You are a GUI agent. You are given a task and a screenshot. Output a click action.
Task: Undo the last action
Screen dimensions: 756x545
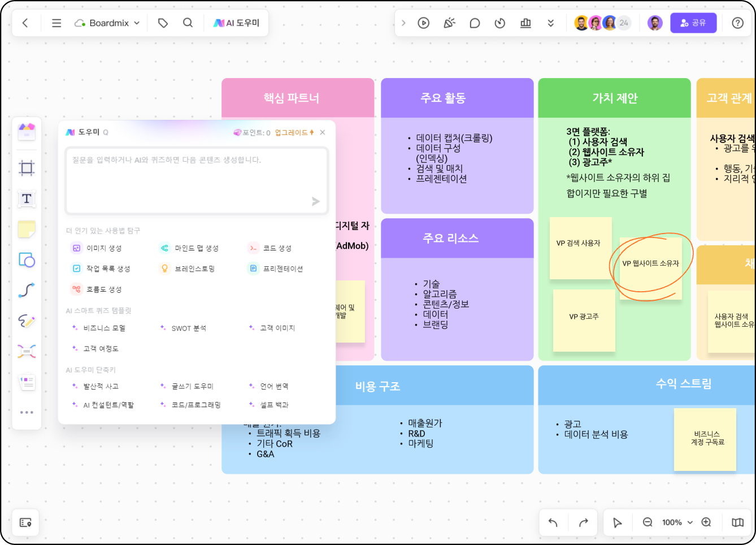tap(553, 522)
